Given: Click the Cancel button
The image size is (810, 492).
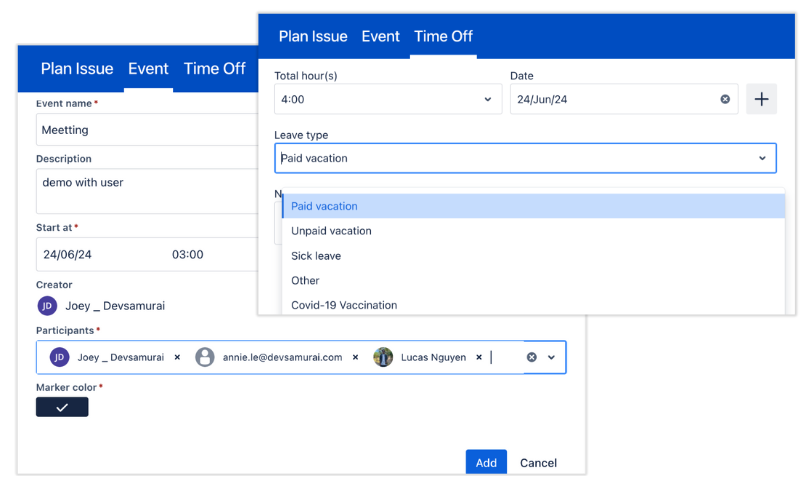Looking at the screenshot, I should tap(538, 462).
